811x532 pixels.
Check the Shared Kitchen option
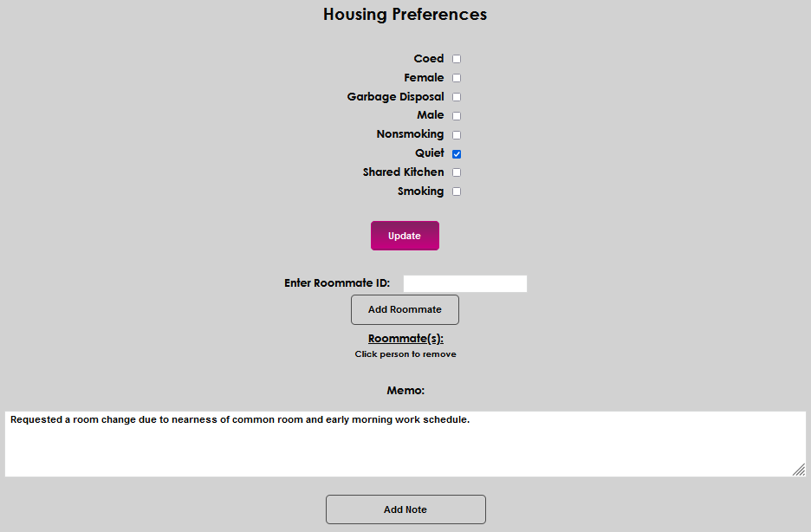(456, 172)
